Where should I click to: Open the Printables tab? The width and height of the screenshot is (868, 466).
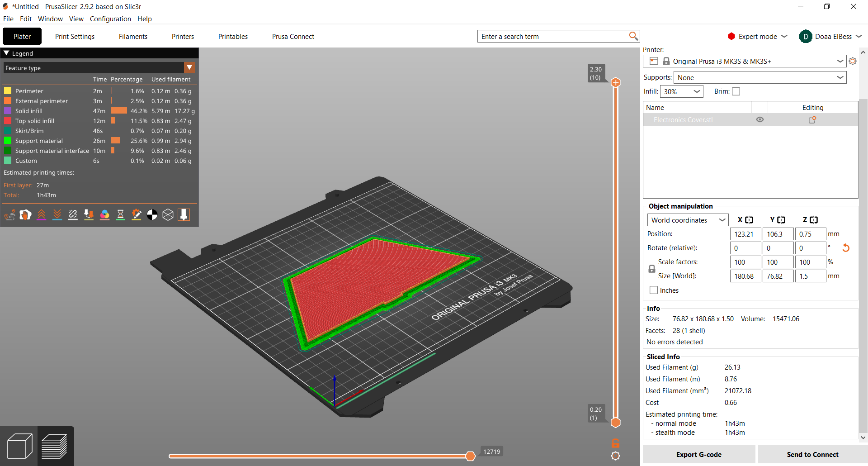coord(233,36)
